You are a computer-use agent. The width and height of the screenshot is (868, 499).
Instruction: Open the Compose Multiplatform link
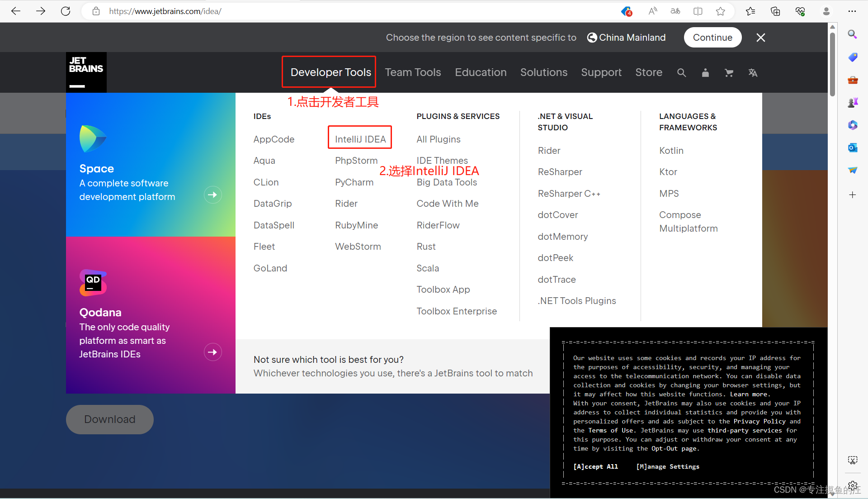[688, 222]
